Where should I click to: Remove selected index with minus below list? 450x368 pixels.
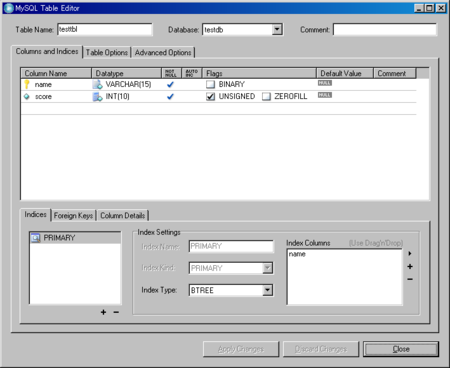click(116, 312)
